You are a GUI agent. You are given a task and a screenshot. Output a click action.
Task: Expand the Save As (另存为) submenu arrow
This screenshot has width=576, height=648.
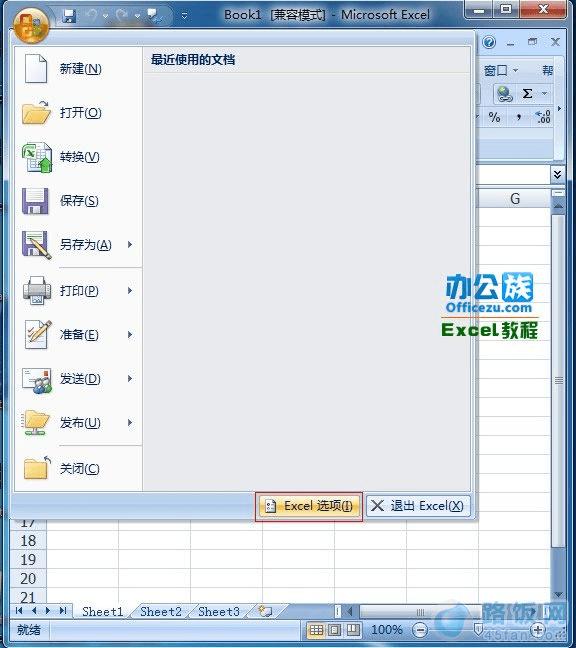click(130, 245)
